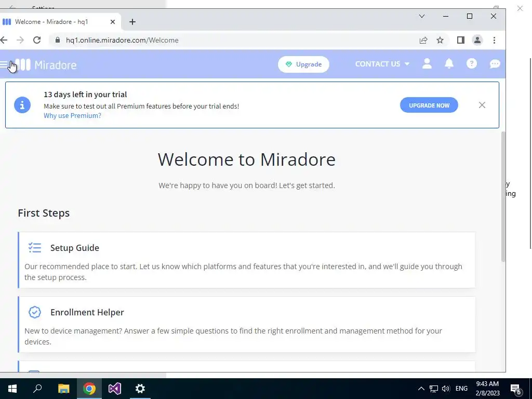The height and width of the screenshot is (399, 532).
Task: Open Windows notification center
Action: (516, 389)
